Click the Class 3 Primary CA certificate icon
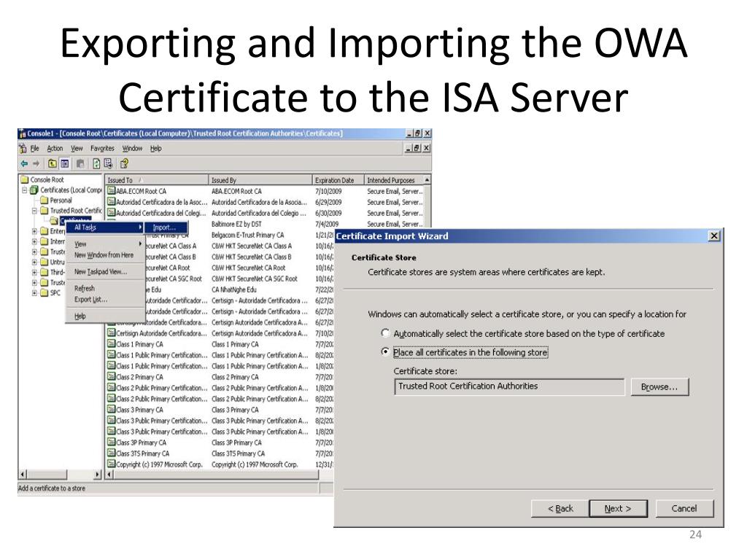This screenshot has width=747, height=560. (x=111, y=410)
